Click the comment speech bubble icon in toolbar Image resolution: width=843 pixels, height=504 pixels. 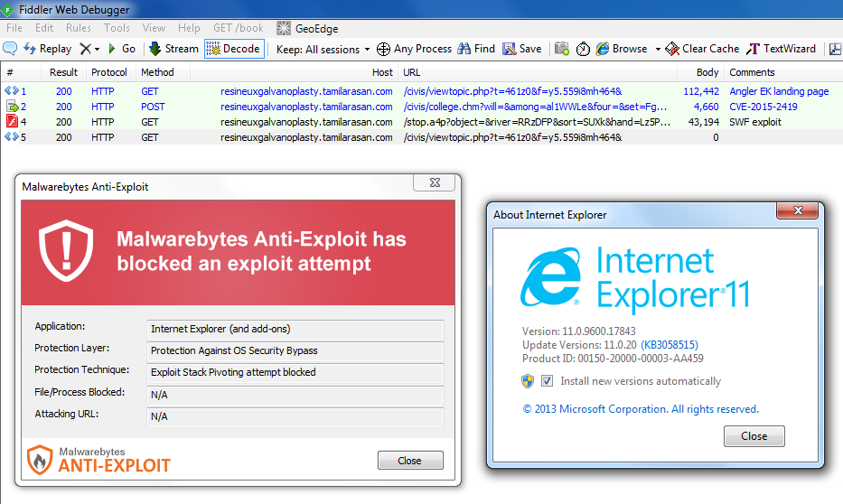(x=10, y=49)
